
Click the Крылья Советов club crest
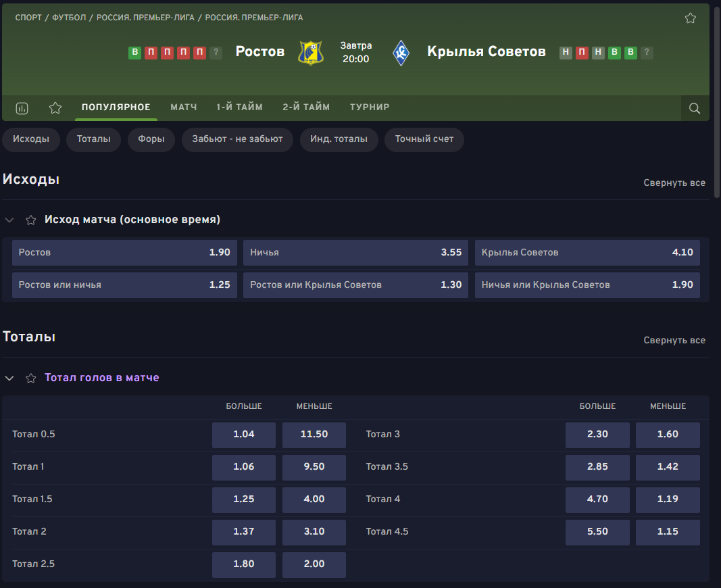tap(401, 53)
